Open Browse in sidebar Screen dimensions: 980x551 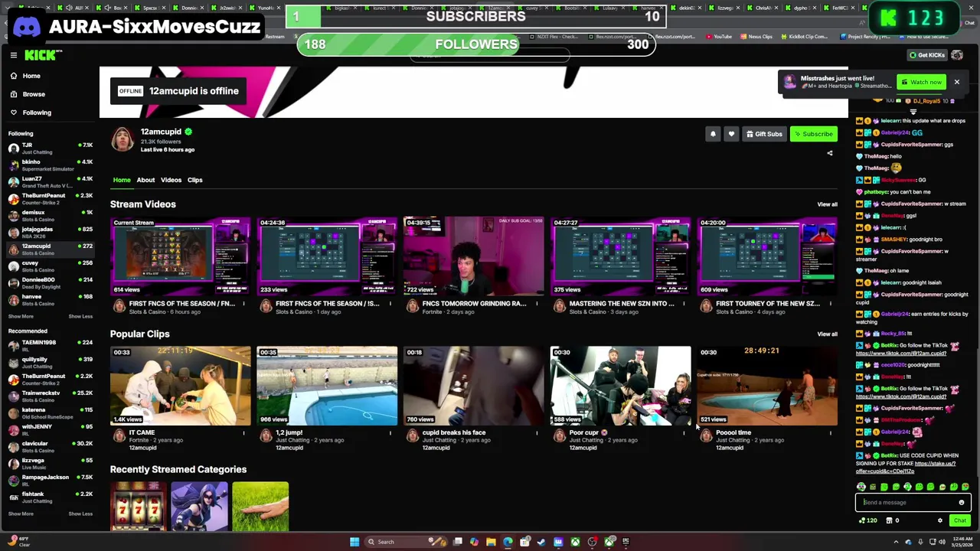pyautogui.click(x=28, y=94)
